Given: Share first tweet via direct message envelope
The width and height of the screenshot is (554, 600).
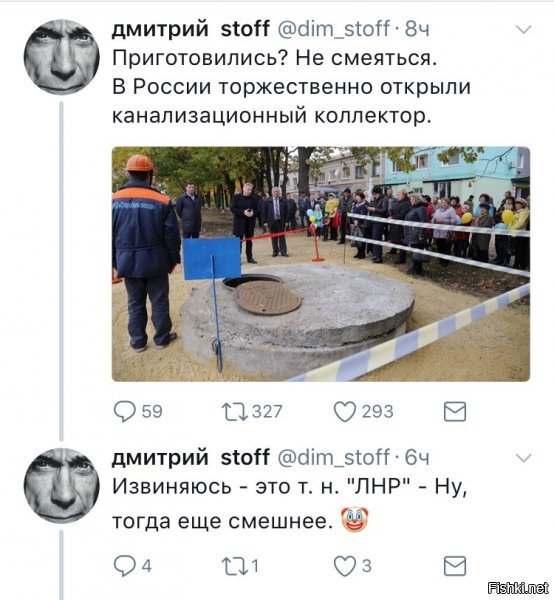Looking at the screenshot, I should tap(455, 412).
